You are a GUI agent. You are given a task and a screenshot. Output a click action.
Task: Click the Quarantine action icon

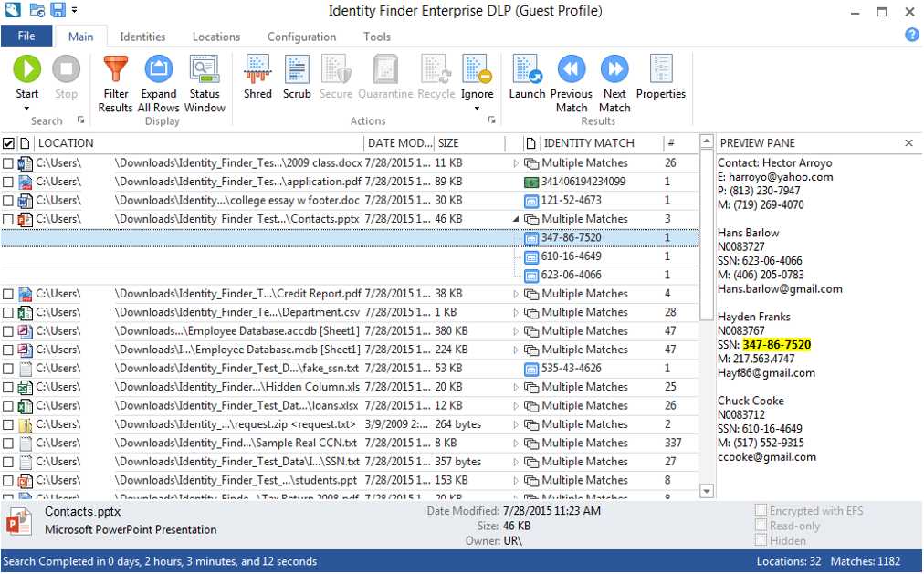coord(385,68)
